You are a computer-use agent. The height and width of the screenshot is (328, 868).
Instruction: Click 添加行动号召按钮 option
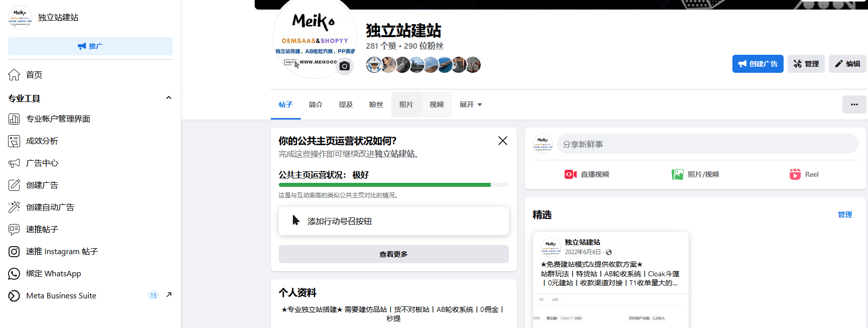coord(394,221)
